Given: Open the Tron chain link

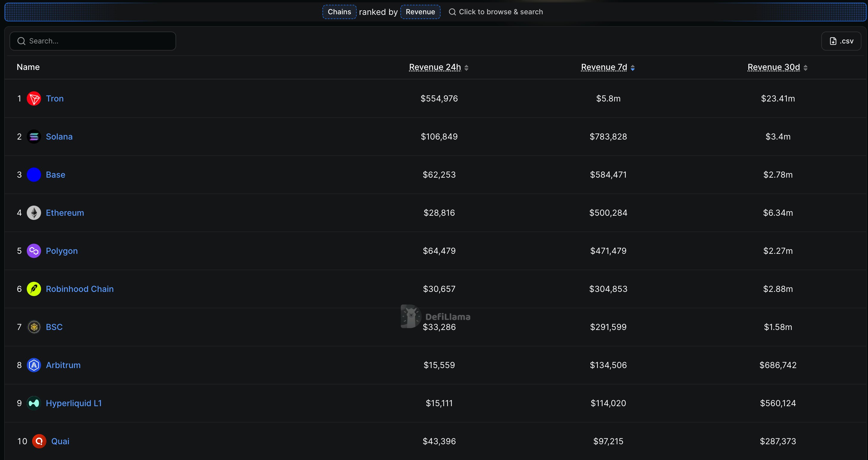Looking at the screenshot, I should pyautogui.click(x=55, y=98).
